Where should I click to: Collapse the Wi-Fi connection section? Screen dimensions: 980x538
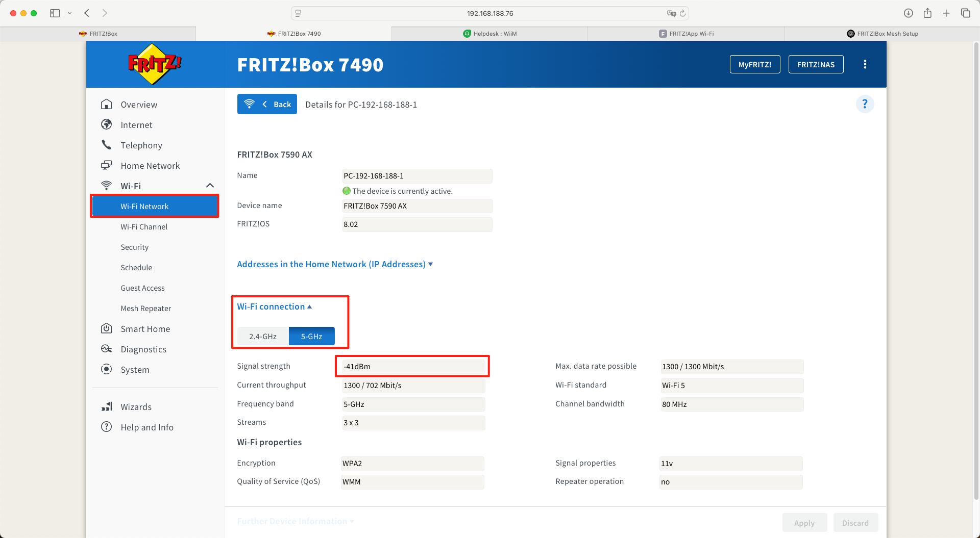click(x=274, y=306)
